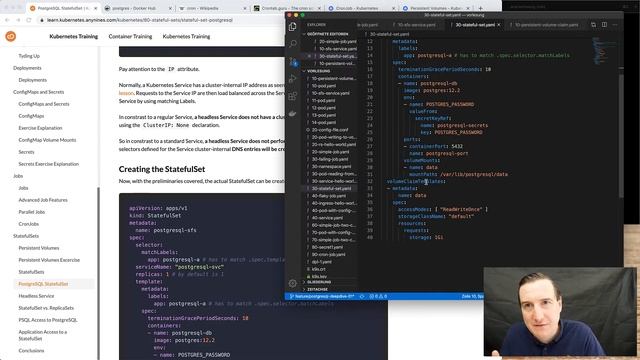Open Run and Debug view in VS Code
Image resolution: width=640 pixels, height=360 pixels.
coord(292,79)
